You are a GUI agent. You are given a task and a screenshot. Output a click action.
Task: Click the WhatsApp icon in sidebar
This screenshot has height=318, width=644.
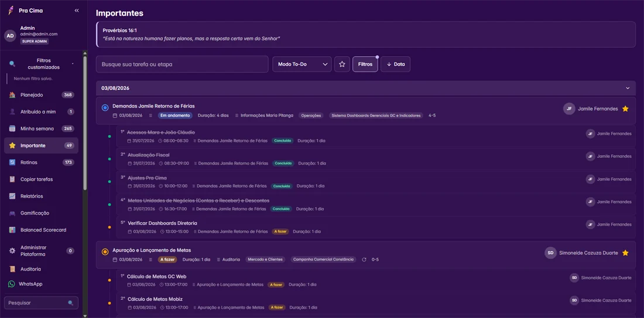pos(12,284)
